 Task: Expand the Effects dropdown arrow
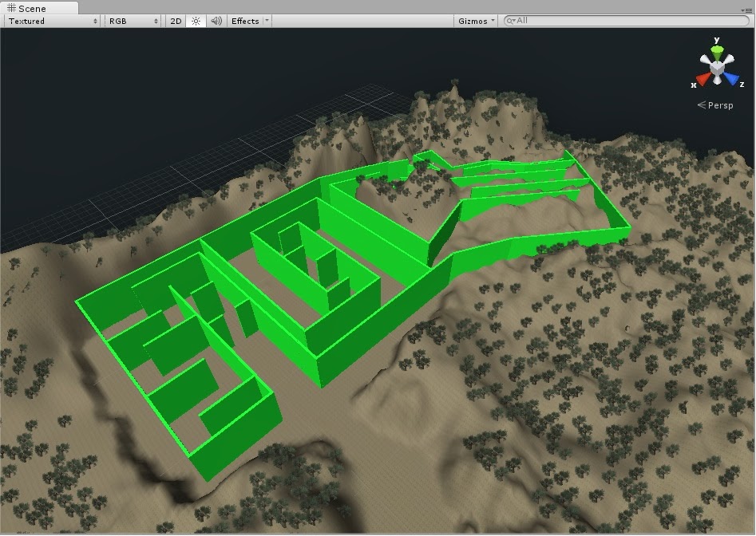click(266, 21)
